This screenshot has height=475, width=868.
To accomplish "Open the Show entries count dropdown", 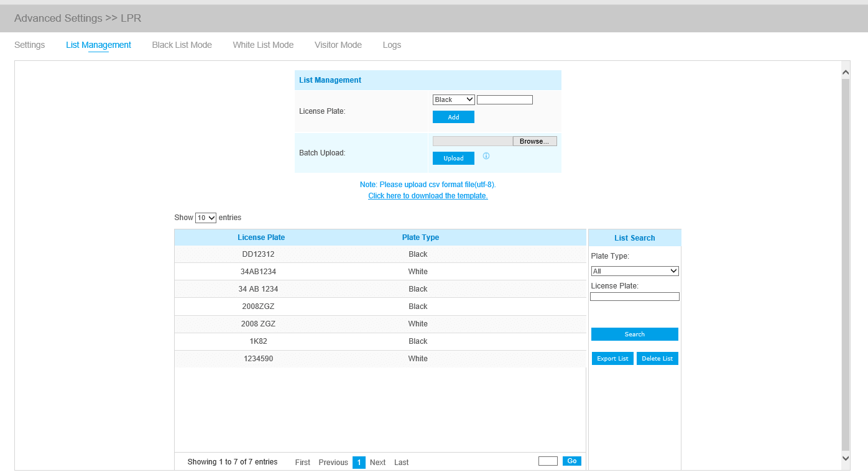I will coord(206,218).
